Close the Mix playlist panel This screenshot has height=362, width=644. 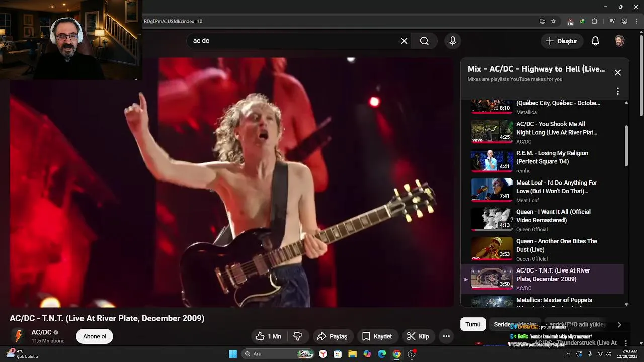click(x=618, y=73)
